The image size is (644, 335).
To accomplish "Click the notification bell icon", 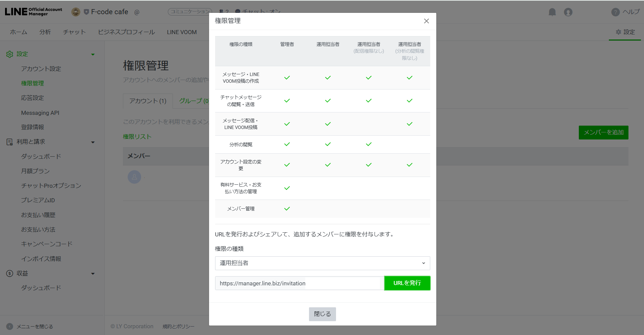I will 552,12.
